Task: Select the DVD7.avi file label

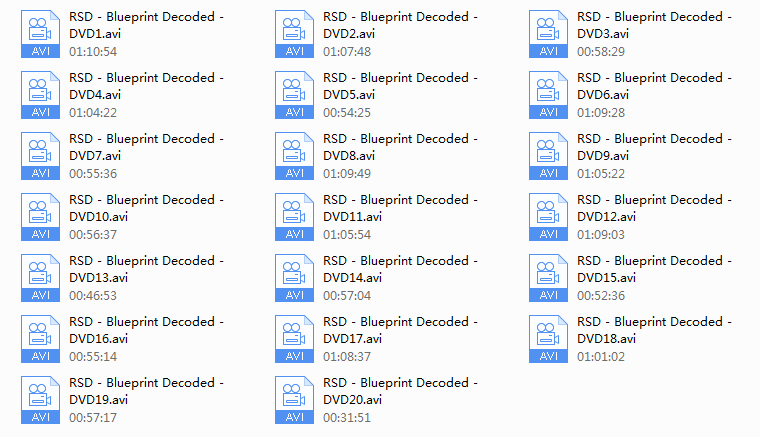Action: click(146, 147)
